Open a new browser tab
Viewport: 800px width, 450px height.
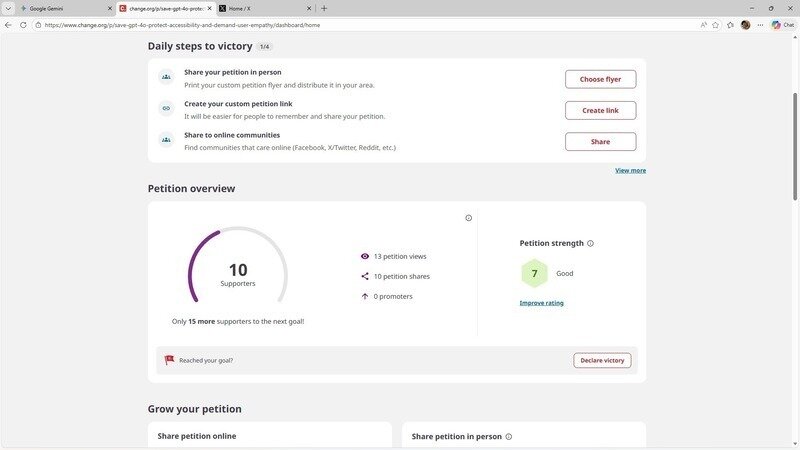[324, 8]
